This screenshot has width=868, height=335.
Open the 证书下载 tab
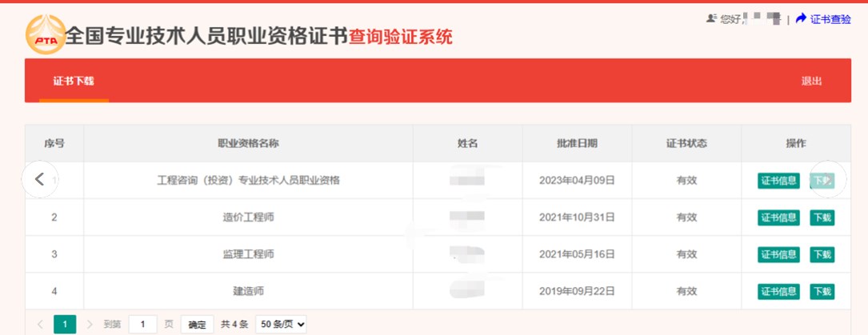[74, 82]
